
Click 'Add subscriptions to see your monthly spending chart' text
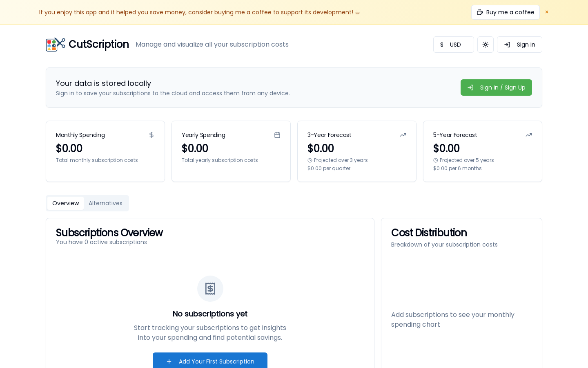tap(453, 319)
